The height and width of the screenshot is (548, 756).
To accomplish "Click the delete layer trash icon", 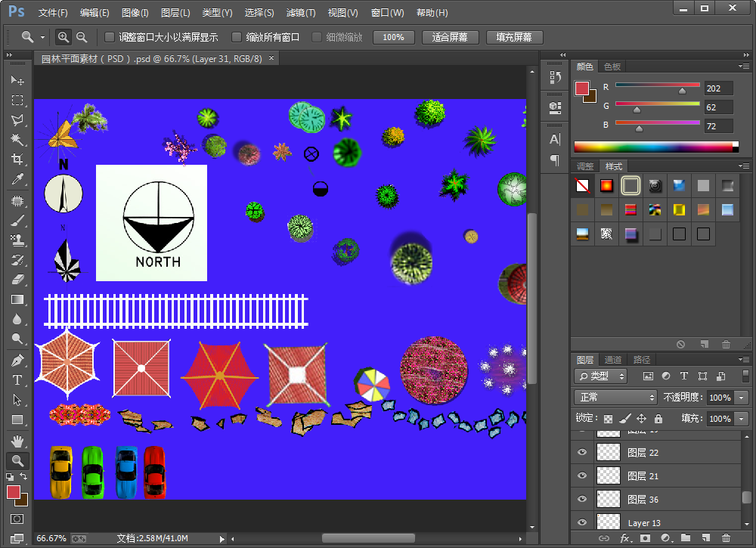I will (x=726, y=538).
